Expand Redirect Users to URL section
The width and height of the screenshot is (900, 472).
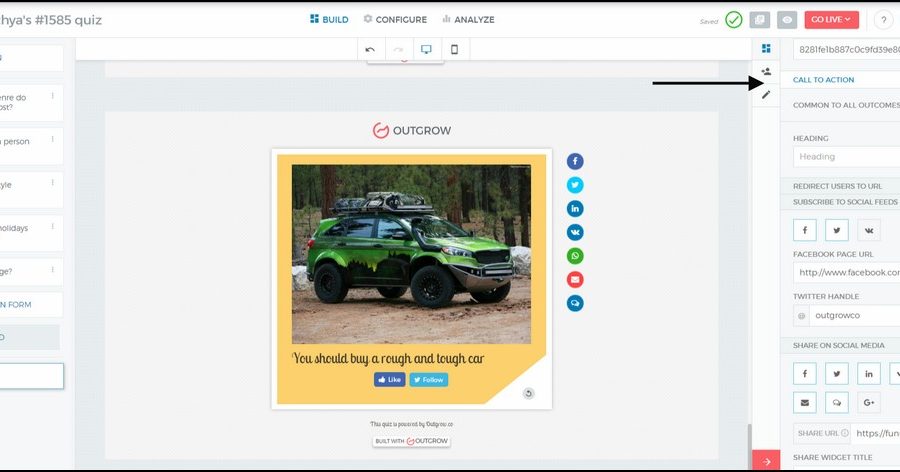tap(838, 186)
